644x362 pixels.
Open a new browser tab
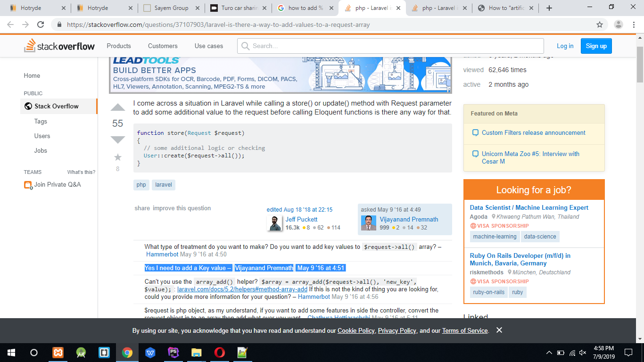549,8
